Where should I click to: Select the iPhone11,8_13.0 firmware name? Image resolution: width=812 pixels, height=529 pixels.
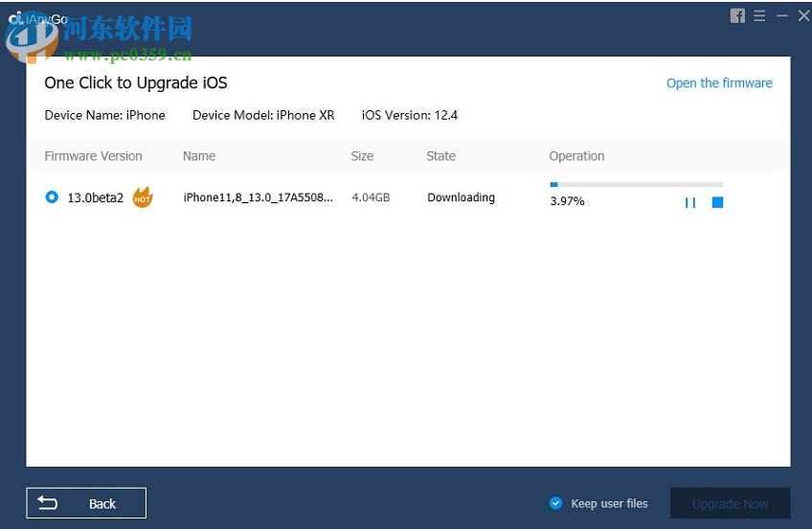pyautogui.click(x=259, y=197)
